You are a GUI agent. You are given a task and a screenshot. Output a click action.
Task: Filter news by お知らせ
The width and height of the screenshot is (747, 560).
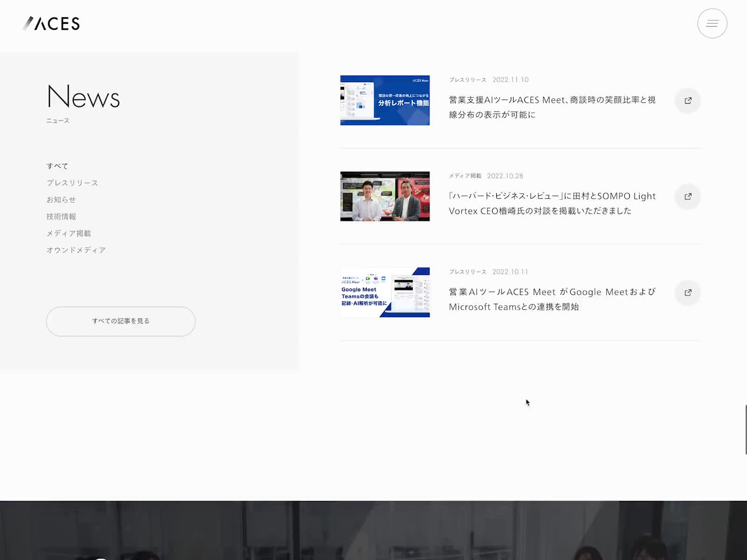61,200
